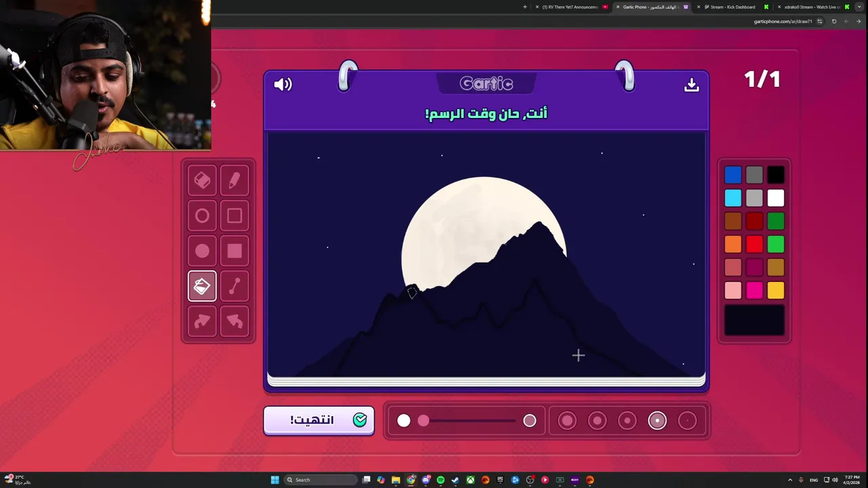Click the curved arrow icon below the line tool
Viewport: 868px width, 488px height.
point(235,321)
